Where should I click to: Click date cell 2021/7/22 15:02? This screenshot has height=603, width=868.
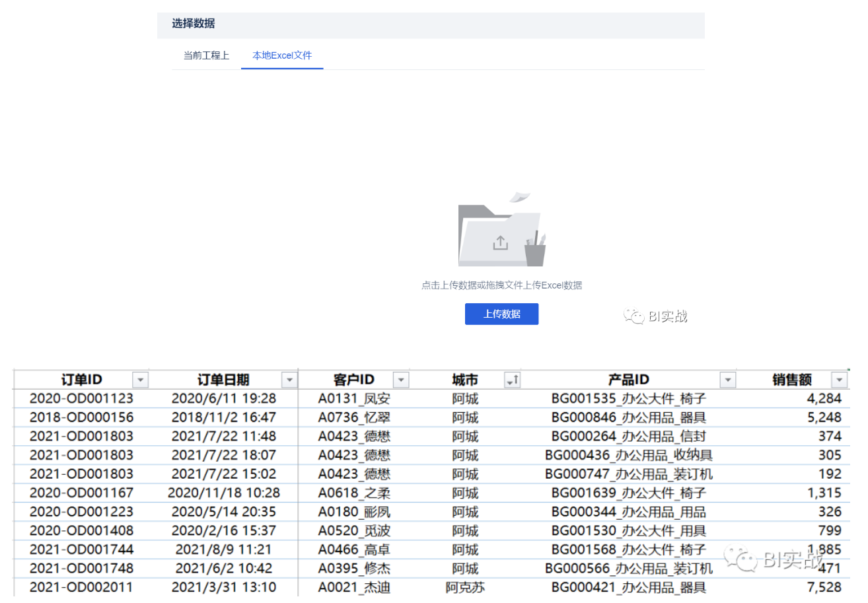pos(224,474)
